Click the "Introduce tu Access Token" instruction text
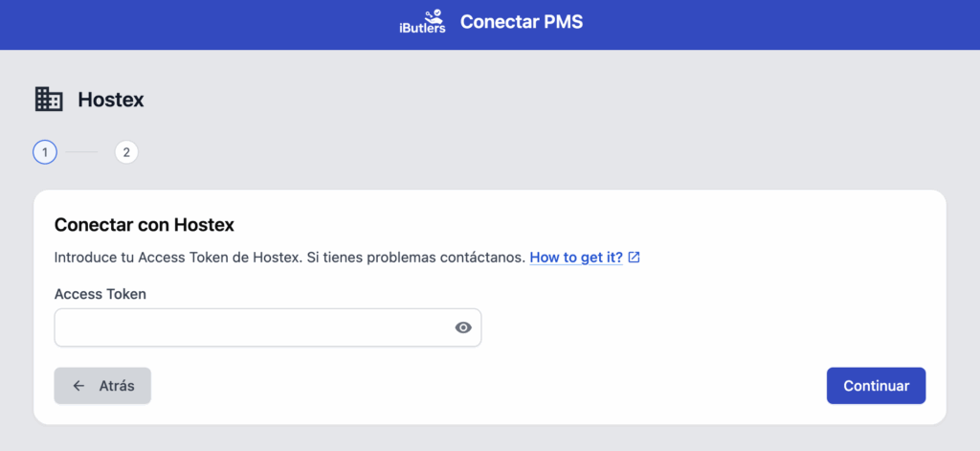 177,258
